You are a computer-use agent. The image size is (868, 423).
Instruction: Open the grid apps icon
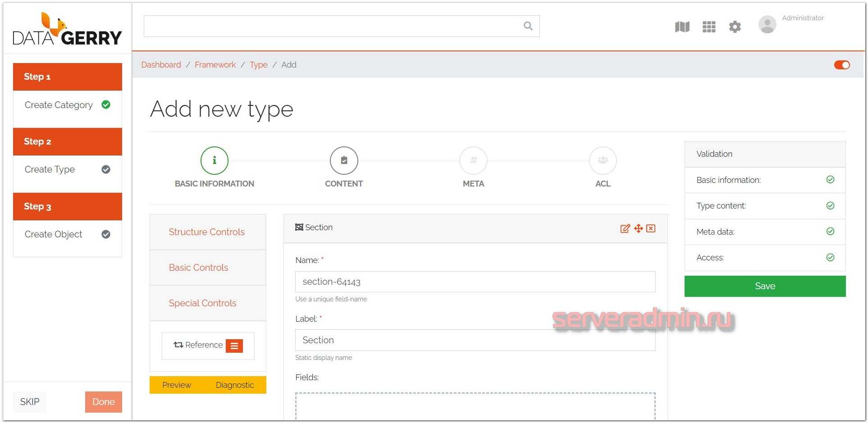click(x=709, y=27)
